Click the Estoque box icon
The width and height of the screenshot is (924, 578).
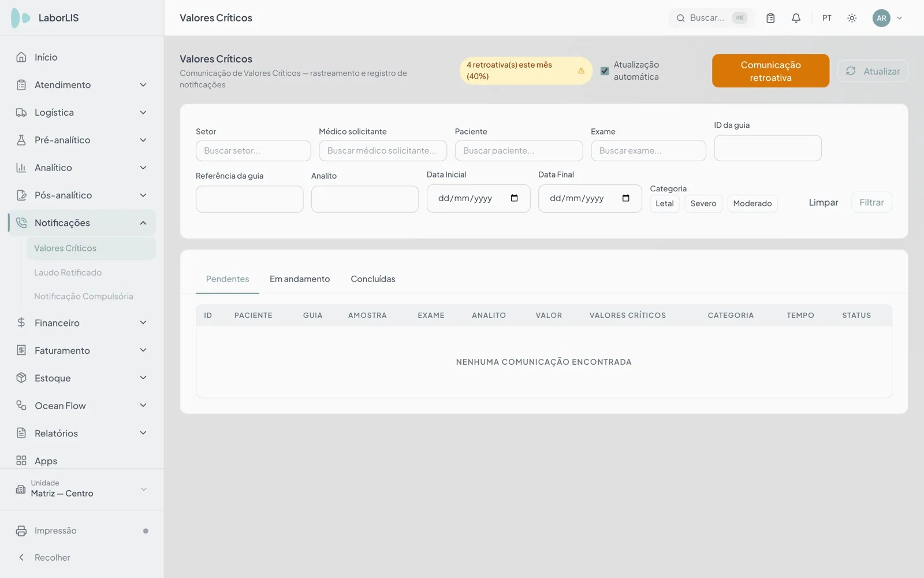pos(21,378)
